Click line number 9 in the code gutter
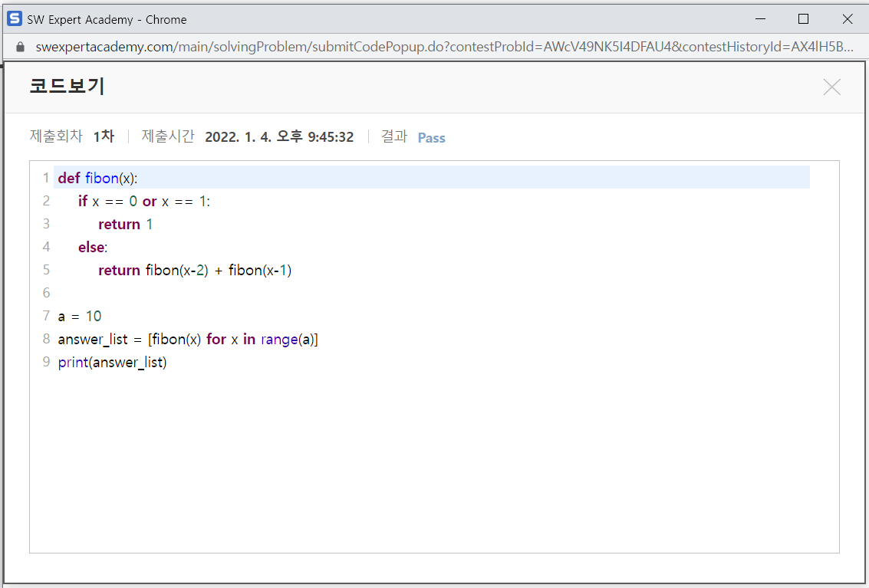Screen dimensions: 869x588 click(x=47, y=362)
